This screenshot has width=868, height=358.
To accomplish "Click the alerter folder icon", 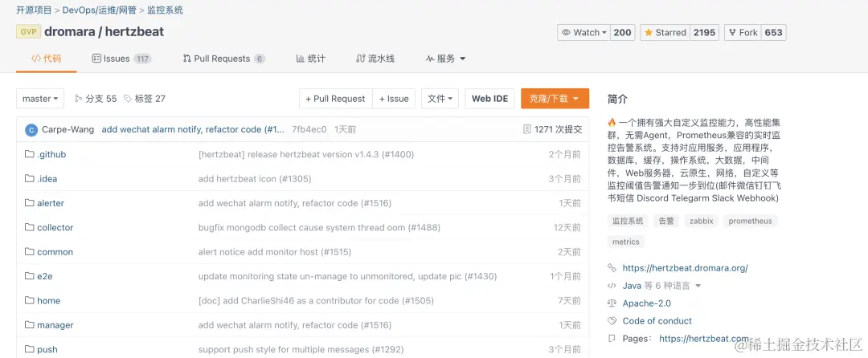I will point(30,203).
